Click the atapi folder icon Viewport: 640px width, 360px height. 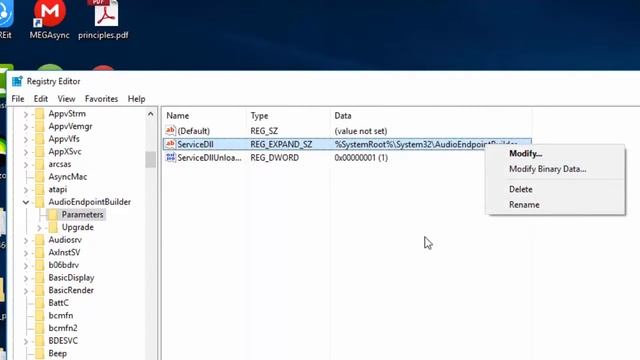pos(40,189)
